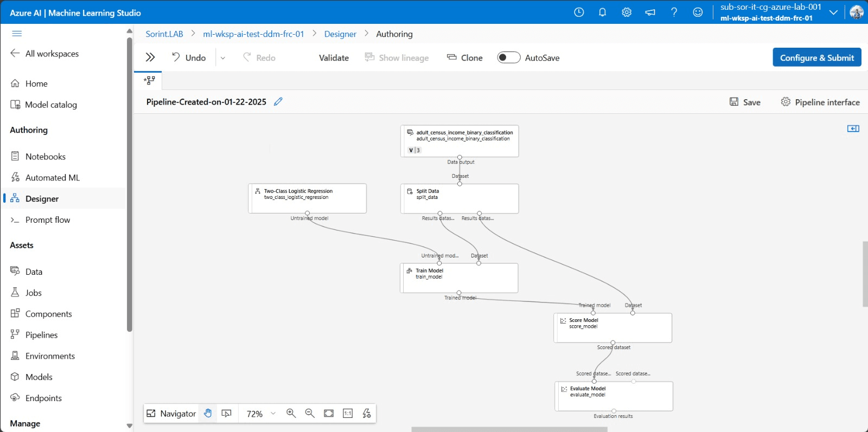Select the Score Model node
This screenshot has height=432, width=868.
tap(613, 328)
